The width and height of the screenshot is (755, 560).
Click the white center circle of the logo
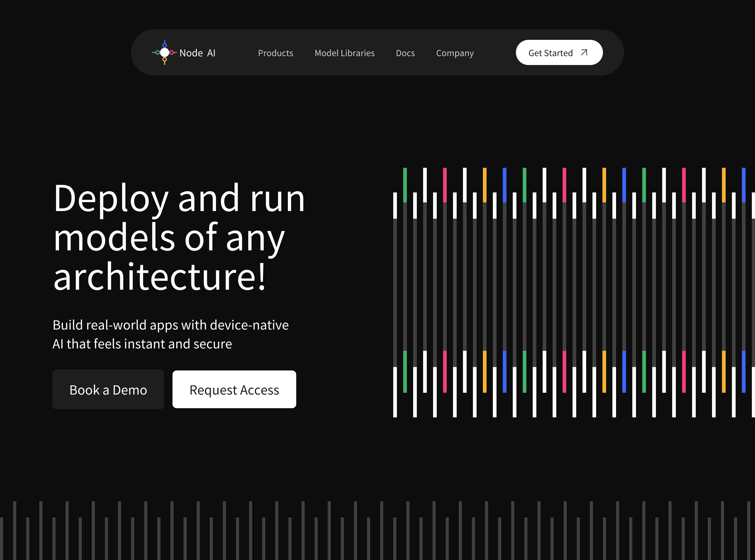point(165,52)
